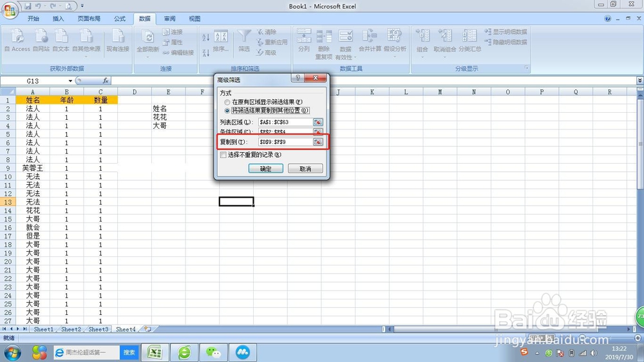Click Text to Columns (分列)
The height and width of the screenshot is (362, 644).
pyautogui.click(x=304, y=41)
